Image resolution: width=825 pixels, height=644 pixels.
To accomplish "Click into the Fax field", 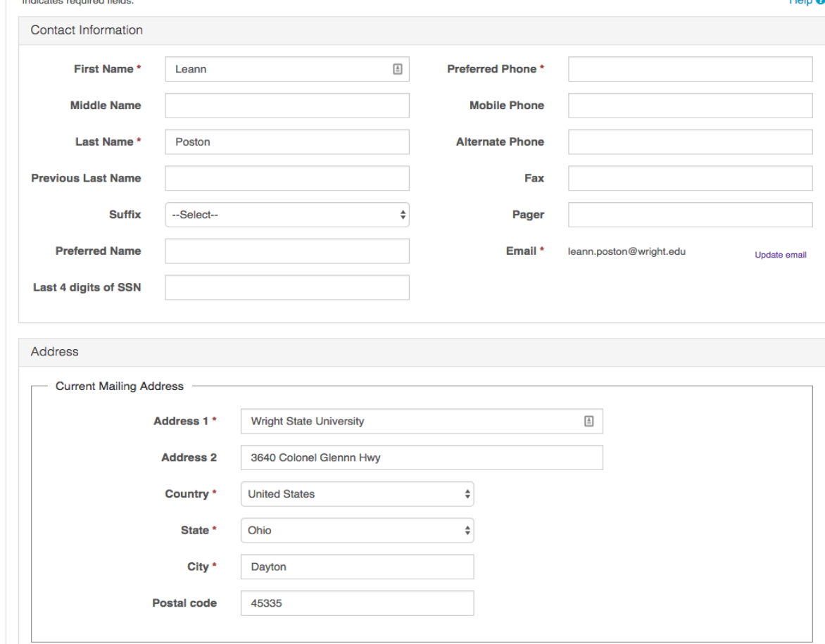I will pos(691,178).
